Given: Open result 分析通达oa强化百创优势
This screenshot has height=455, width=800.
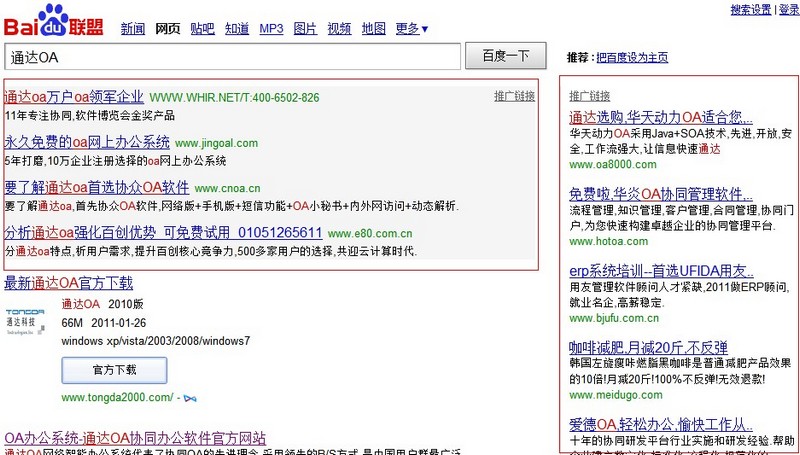Looking at the screenshot, I should tap(163, 233).
